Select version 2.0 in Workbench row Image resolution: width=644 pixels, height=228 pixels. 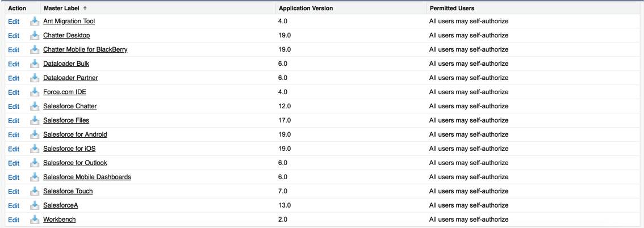click(283, 219)
